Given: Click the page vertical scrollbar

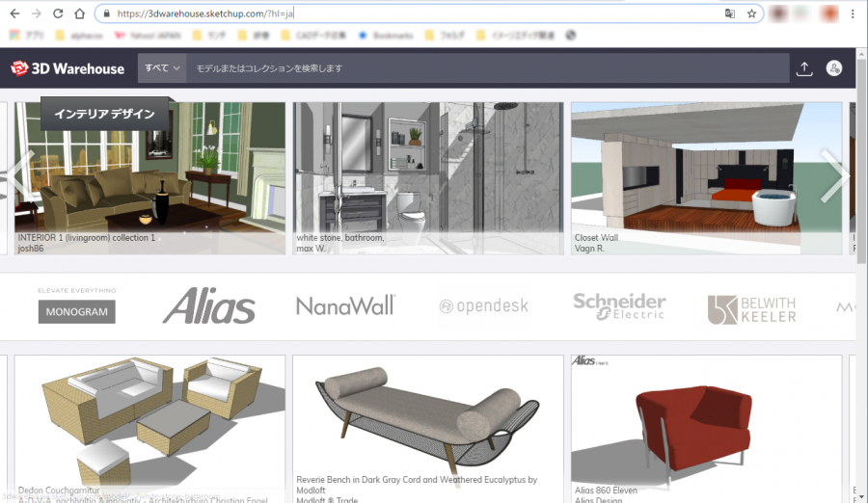Looking at the screenshot, I should pos(862,275).
